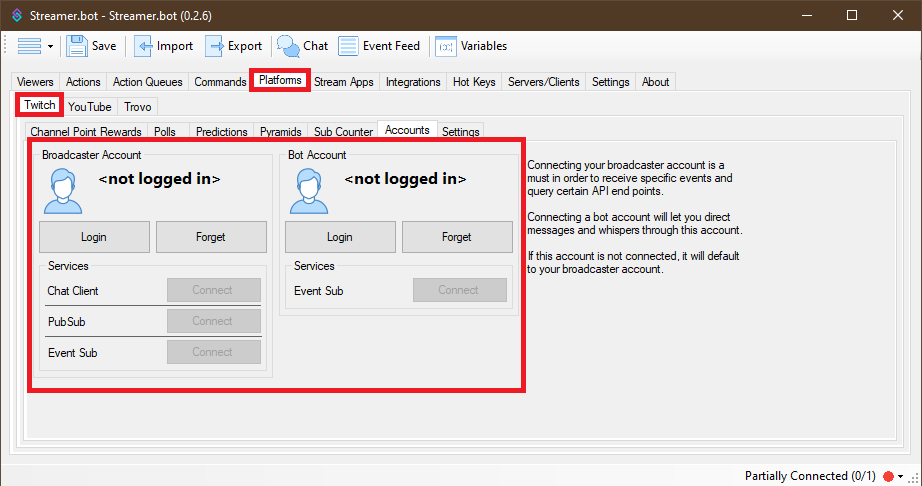
Task: Click the Chat label in the toolbar
Action: [x=315, y=46]
